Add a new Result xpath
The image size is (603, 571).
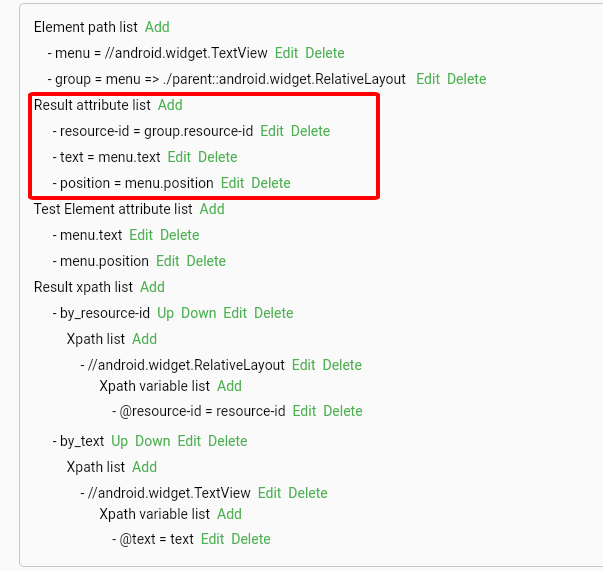pyautogui.click(x=152, y=287)
